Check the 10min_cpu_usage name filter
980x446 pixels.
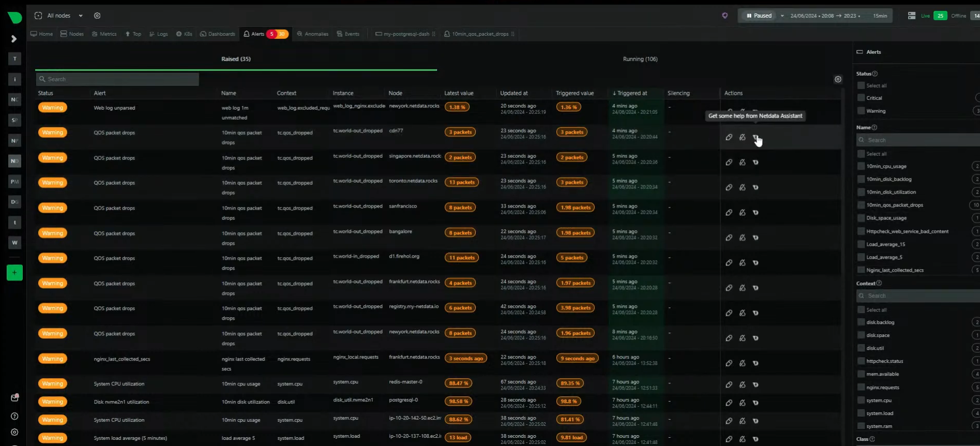861,166
